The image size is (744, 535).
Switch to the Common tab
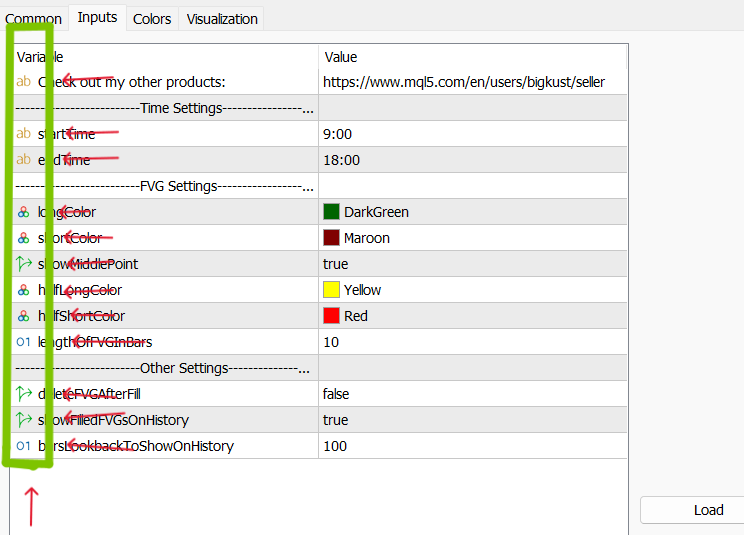pos(33,19)
